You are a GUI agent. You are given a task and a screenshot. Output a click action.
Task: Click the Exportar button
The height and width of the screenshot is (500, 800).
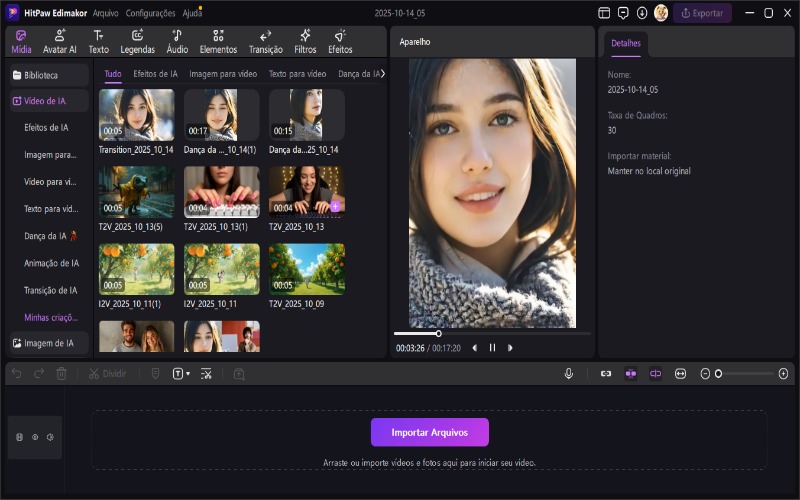(702, 13)
